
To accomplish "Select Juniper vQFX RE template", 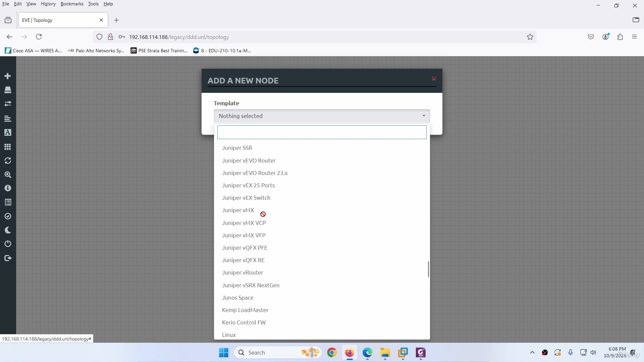I will 322,260.
